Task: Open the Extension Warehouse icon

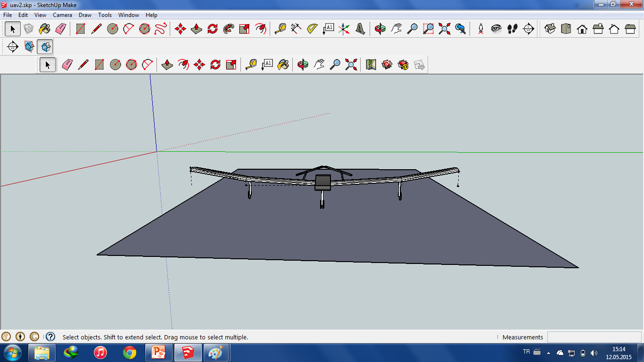Action: point(403,65)
